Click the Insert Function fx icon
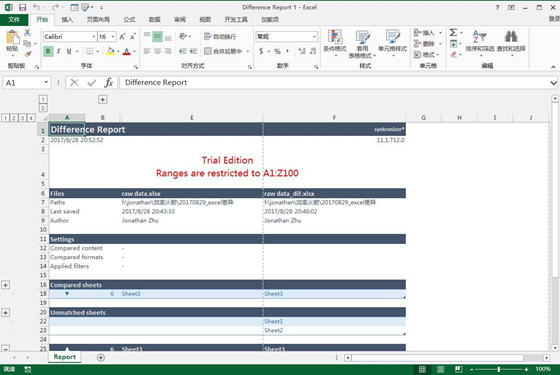This screenshot has height=375, width=560. point(109,83)
